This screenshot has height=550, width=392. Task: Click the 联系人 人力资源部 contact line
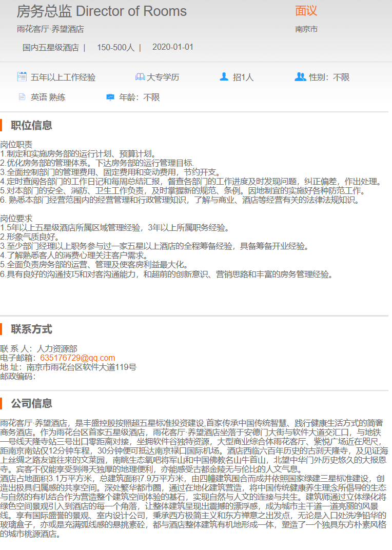pos(39,348)
